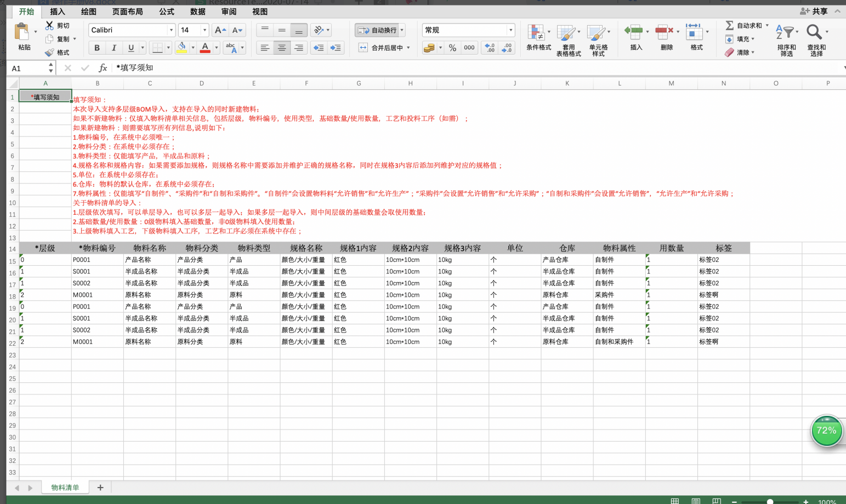846x504 pixels.
Task: Expand the font color dropdown arrow
Action: (x=216, y=48)
